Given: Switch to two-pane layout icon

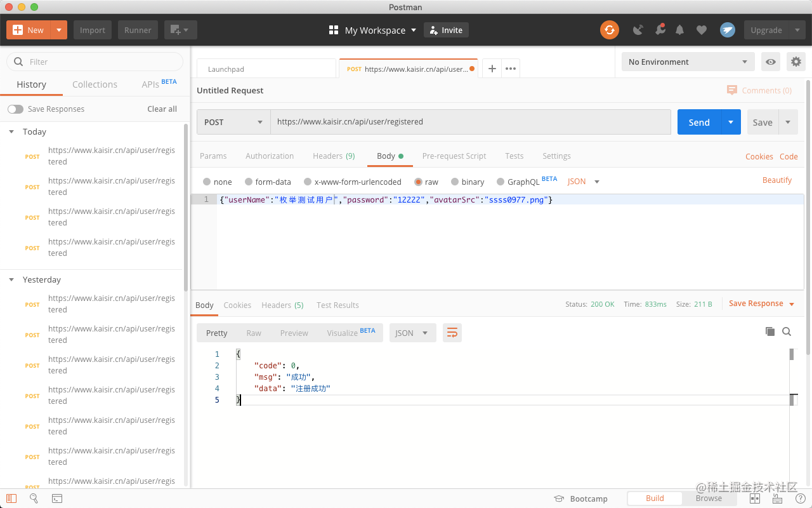Looking at the screenshot, I should pyautogui.click(x=755, y=498).
